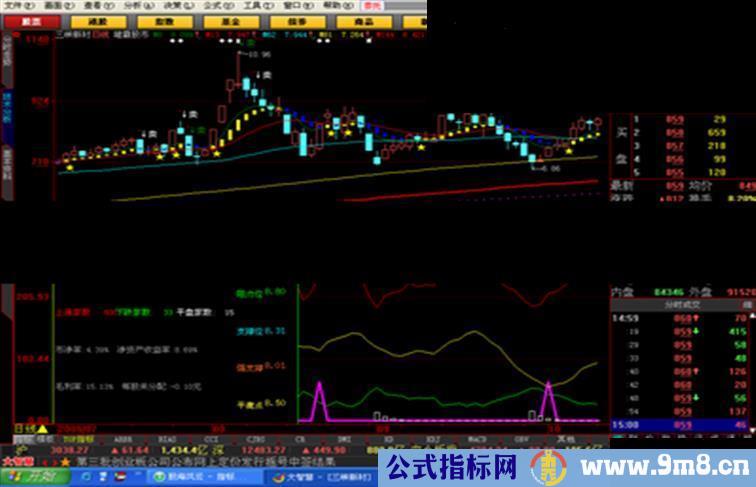This screenshot has width=756, height=487.
Task: Click the yellow star marker at chart start
Action: click(x=69, y=168)
